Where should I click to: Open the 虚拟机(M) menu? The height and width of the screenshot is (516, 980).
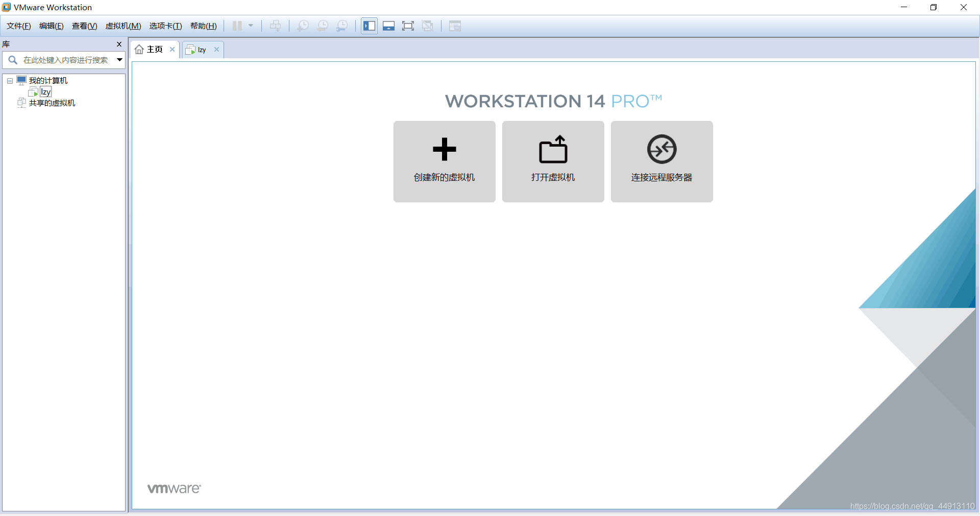(124, 26)
